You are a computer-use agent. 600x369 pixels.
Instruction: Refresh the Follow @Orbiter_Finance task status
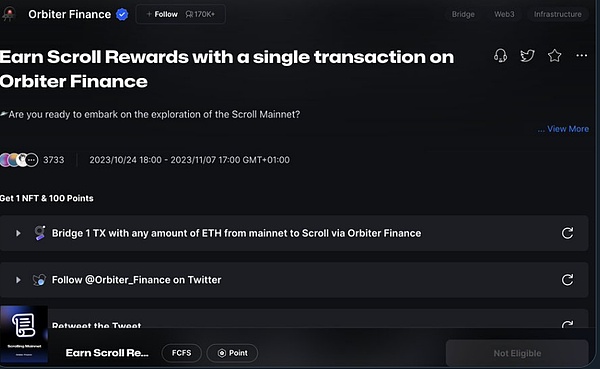coord(567,280)
